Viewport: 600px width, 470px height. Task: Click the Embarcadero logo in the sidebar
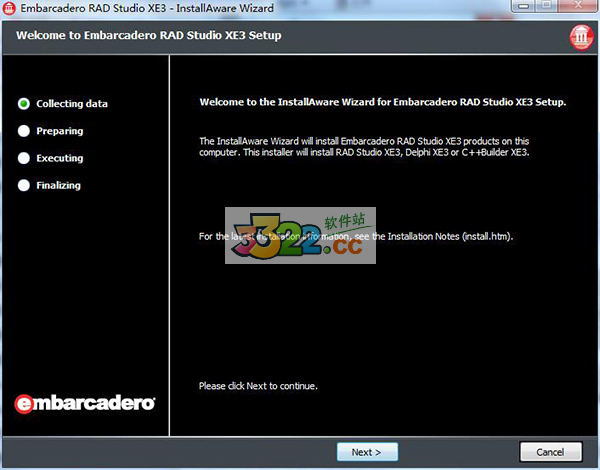tap(85, 404)
